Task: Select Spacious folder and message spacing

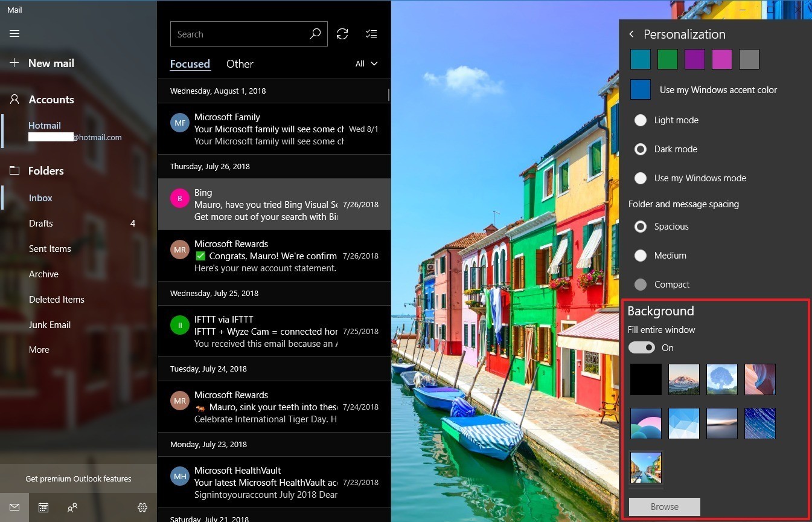Action: click(640, 227)
